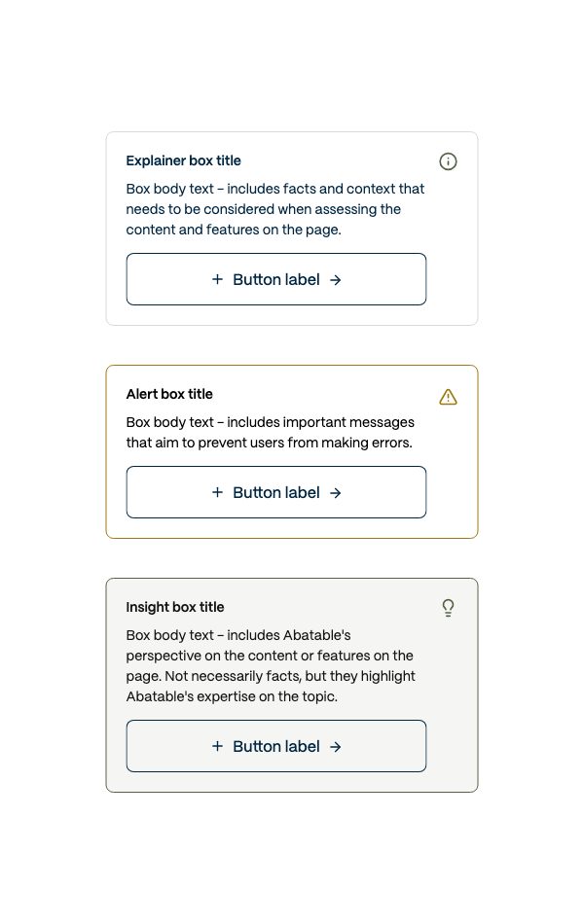Viewport: 584px width, 924px height.
Task: Click the grey-background Insight box card
Action: (x=292, y=686)
